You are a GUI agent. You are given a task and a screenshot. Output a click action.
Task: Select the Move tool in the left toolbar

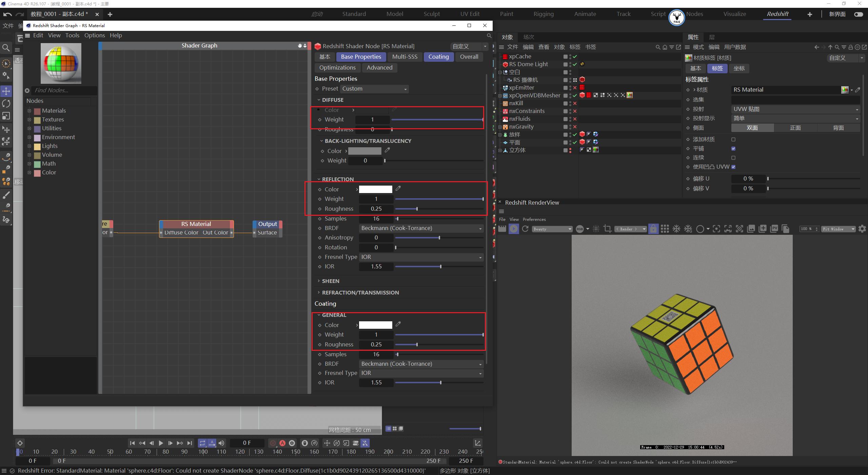[6, 91]
